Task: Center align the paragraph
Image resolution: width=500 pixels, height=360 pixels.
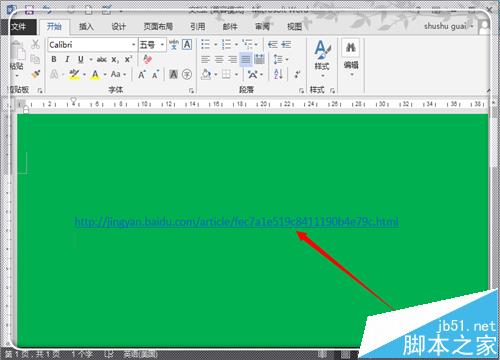Action: [219, 60]
